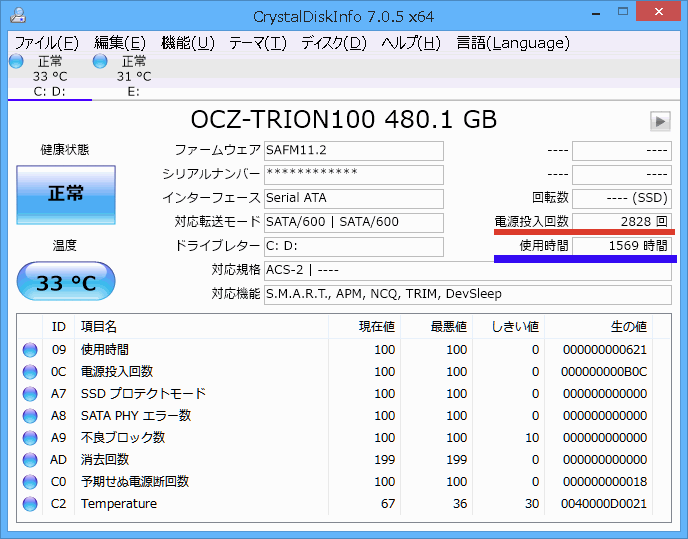Click the SATA/600 transfer mode field
Image resolution: width=688 pixels, height=539 pixels.
[x=354, y=223]
